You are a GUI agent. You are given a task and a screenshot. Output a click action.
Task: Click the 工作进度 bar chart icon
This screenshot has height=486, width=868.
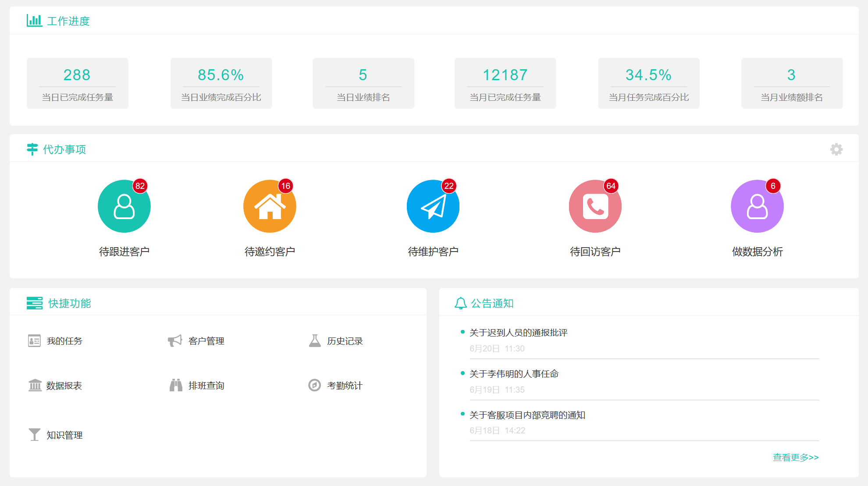click(x=34, y=20)
